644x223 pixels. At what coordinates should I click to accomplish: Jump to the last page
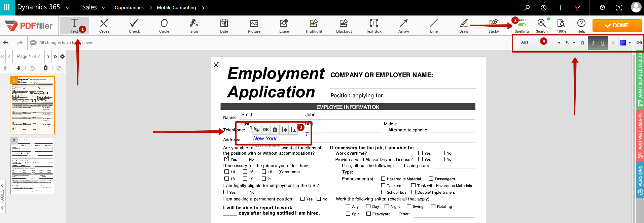pyautogui.click(x=55, y=57)
